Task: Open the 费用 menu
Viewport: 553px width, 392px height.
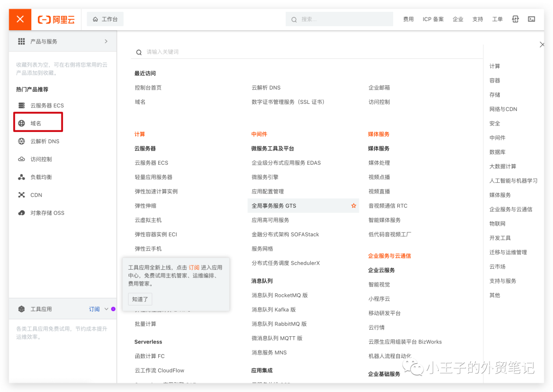Action: 409,19
